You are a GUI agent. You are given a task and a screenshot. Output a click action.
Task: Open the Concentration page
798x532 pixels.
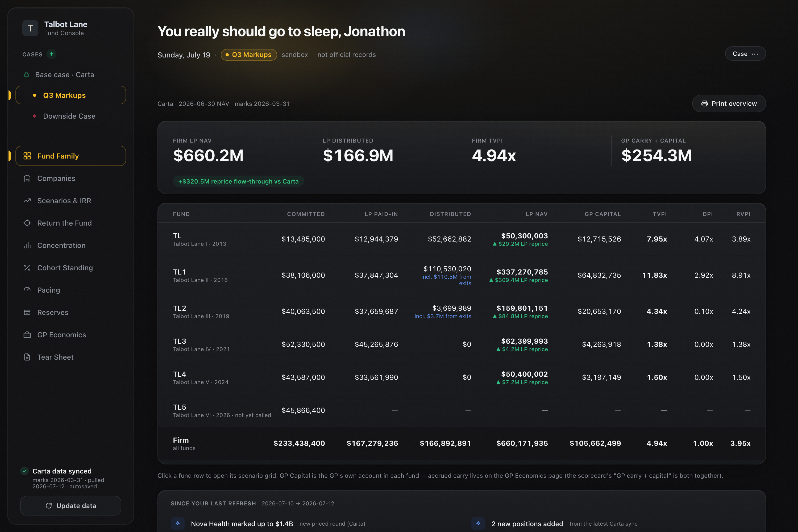pos(70,245)
